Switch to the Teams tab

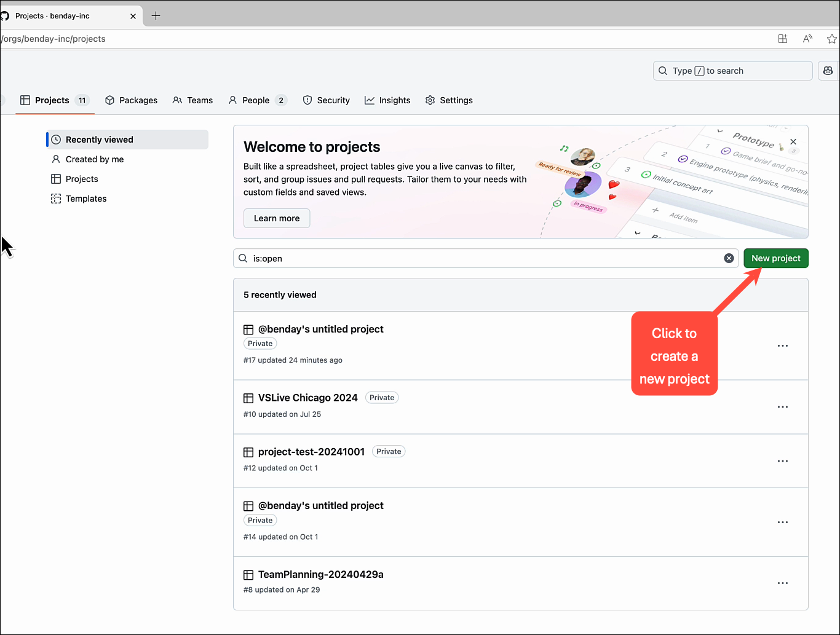192,100
